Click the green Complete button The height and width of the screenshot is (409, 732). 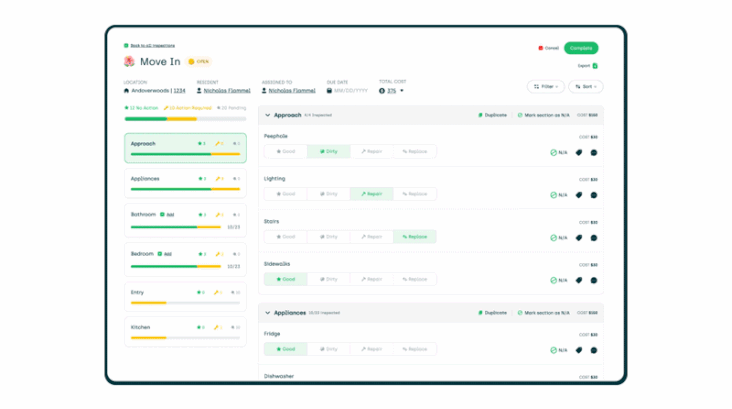(x=581, y=48)
